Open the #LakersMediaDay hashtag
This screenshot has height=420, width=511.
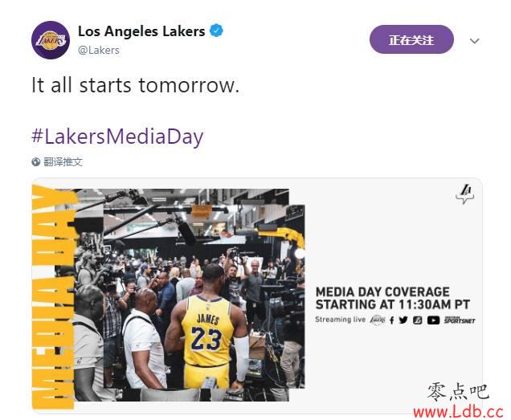(117, 136)
